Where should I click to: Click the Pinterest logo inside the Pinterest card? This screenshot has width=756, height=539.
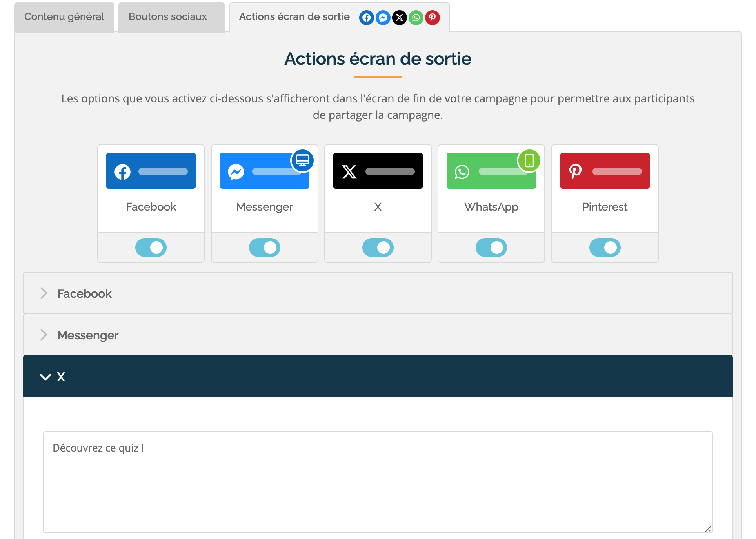[x=575, y=171]
